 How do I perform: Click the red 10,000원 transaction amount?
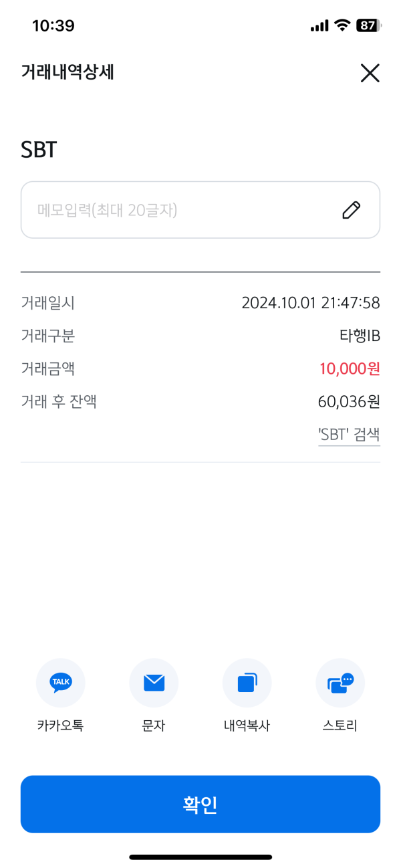click(x=350, y=368)
